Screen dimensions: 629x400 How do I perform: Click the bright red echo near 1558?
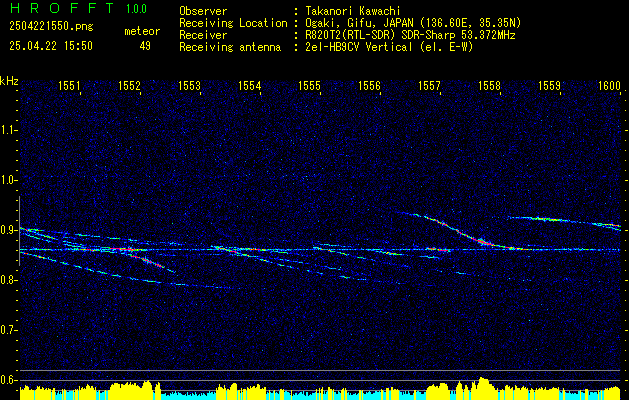(483, 242)
